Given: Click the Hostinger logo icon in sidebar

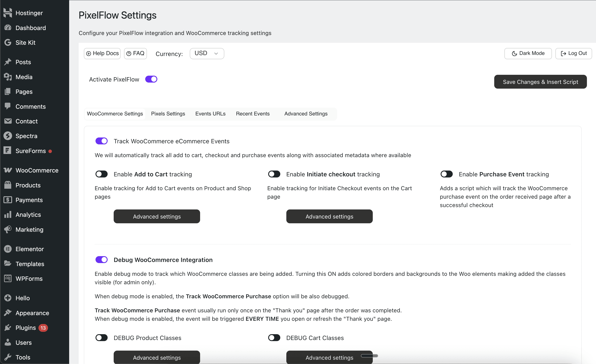Looking at the screenshot, I should [8, 13].
